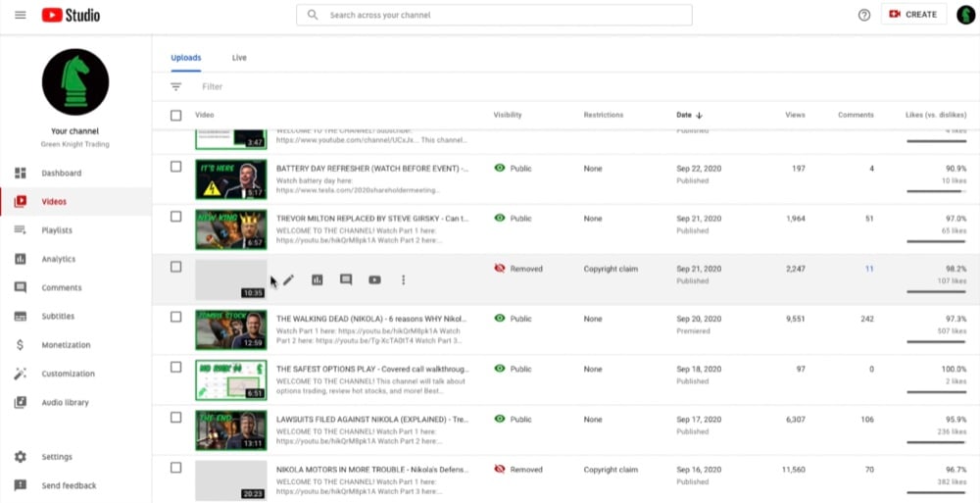
Task: Open Copyright claim on NIKOLA MOTORS video
Action: (611, 470)
